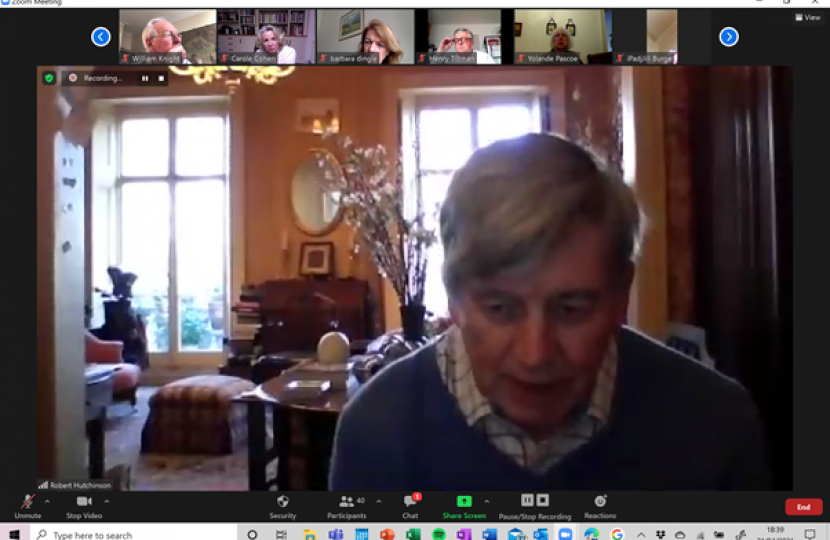Select Carole Cohen's video thumbnail
Screen dimensions: 830x540
[266, 37]
